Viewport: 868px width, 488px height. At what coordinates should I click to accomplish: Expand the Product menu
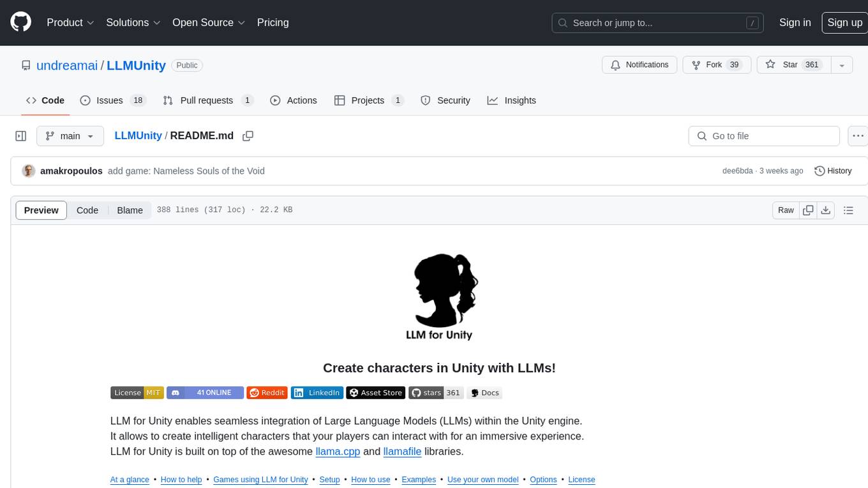pos(71,22)
